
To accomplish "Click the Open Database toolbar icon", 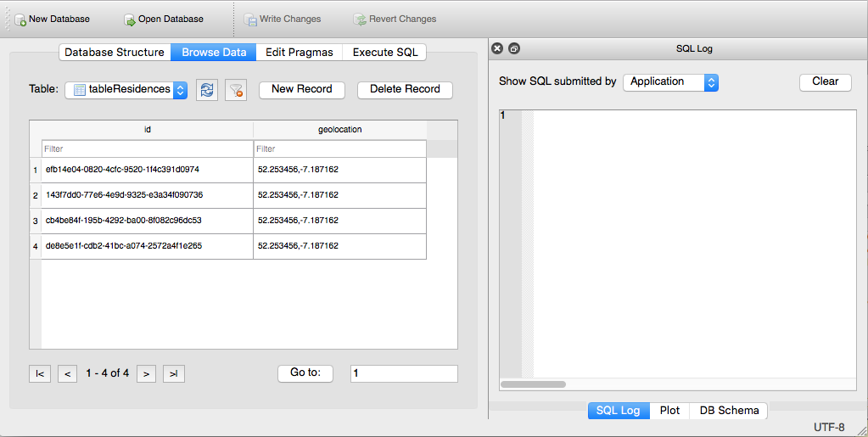I will [x=130, y=20].
